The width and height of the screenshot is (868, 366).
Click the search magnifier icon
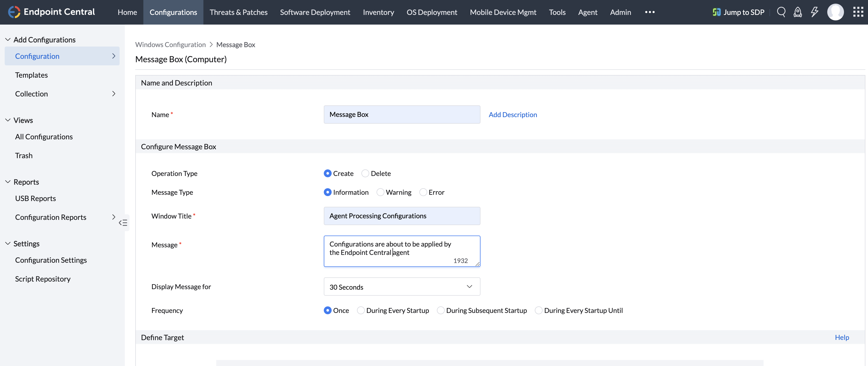click(x=781, y=12)
